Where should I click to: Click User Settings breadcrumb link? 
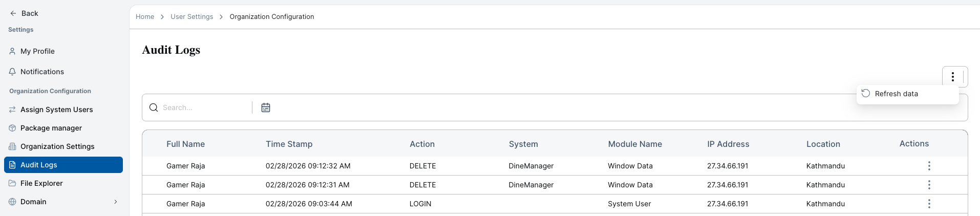pos(192,17)
